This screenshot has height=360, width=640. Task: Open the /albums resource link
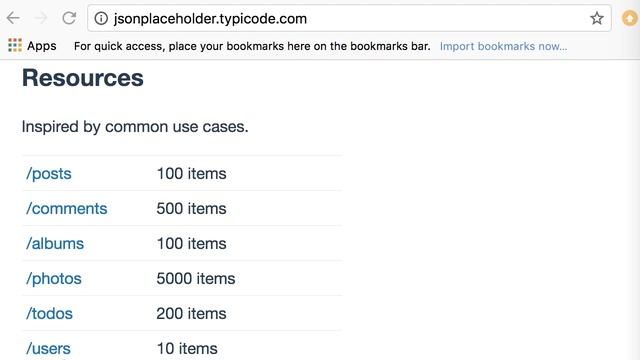(55, 244)
